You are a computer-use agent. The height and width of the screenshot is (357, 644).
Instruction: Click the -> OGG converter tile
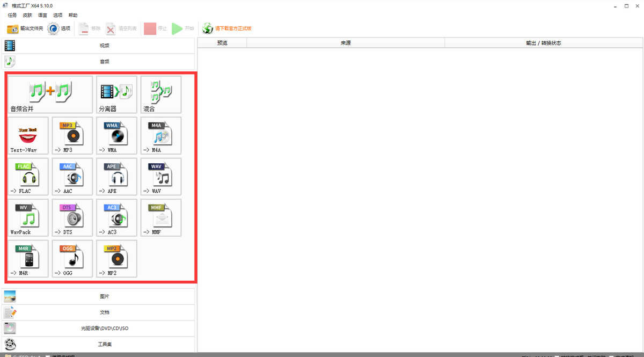tap(72, 259)
